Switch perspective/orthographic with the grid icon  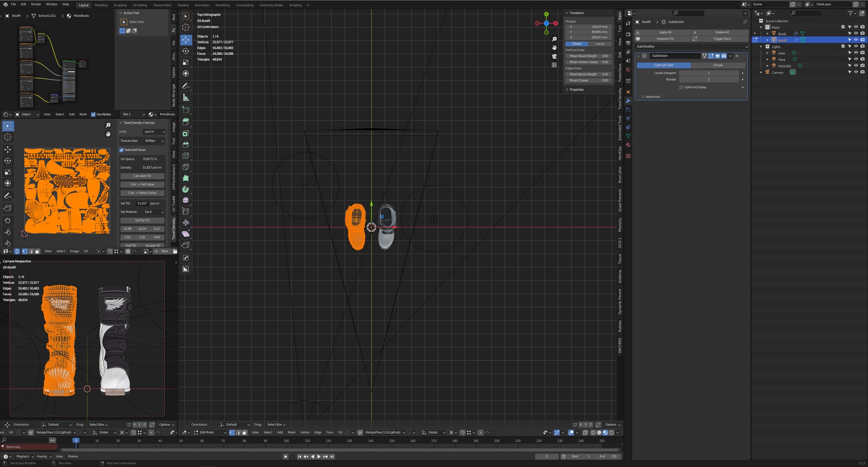click(x=554, y=65)
